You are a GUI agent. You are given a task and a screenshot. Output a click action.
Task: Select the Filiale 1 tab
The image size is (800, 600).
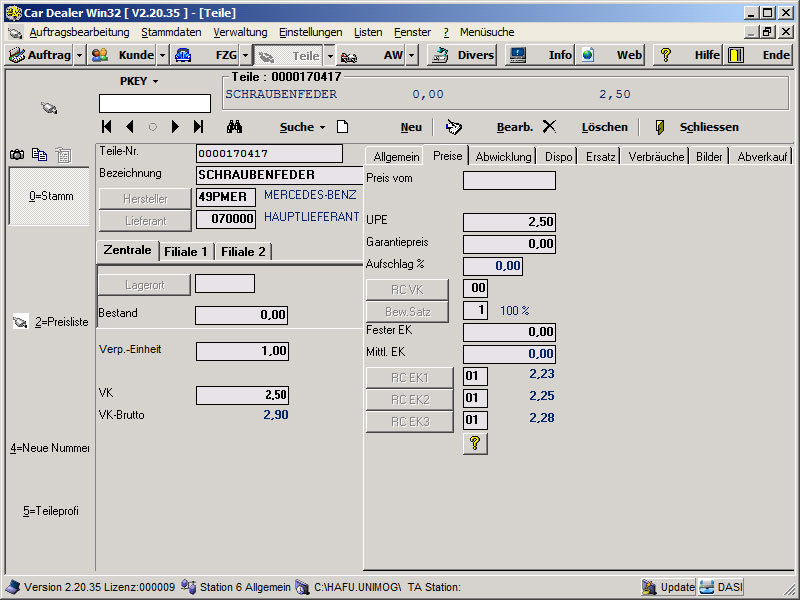[187, 251]
